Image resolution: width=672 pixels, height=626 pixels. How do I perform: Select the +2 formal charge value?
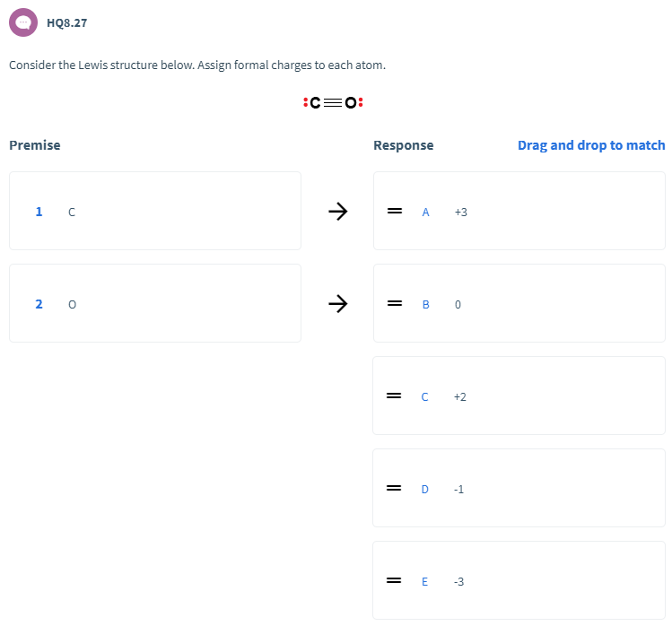pyautogui.click(x=460, y=396)
